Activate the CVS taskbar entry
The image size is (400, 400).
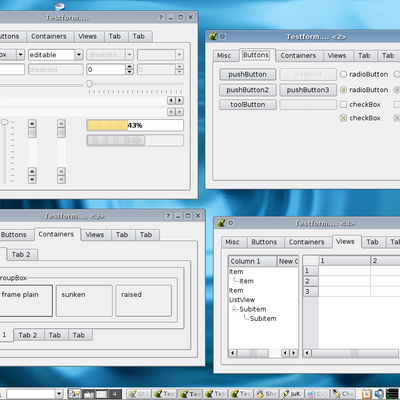click(x=317, y=394)
